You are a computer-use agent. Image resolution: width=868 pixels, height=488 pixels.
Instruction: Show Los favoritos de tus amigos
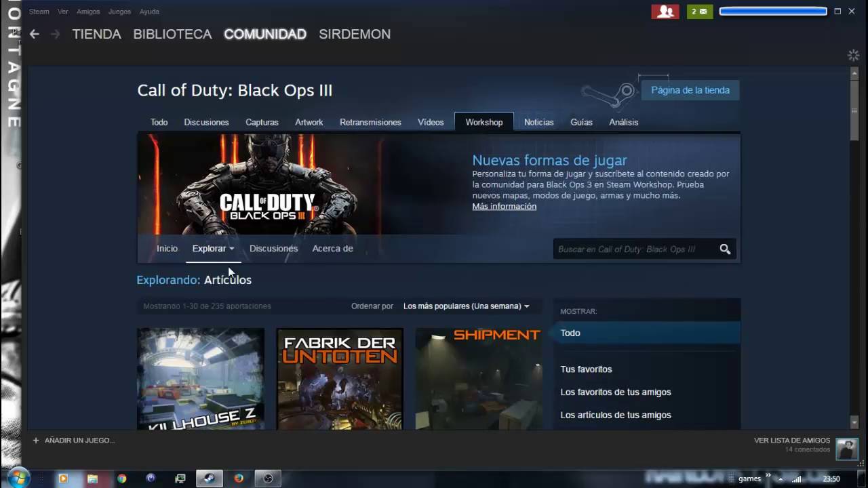(616, 392)
